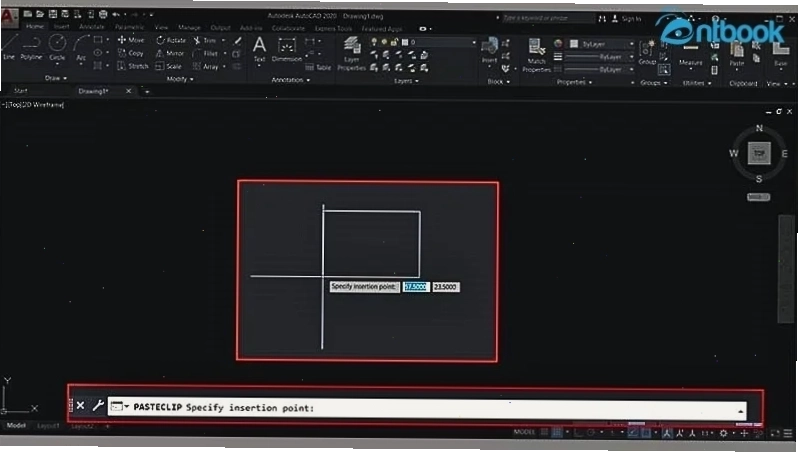Toggle polar tracking in status bar

pyautogui.click(x=591, y=433)
